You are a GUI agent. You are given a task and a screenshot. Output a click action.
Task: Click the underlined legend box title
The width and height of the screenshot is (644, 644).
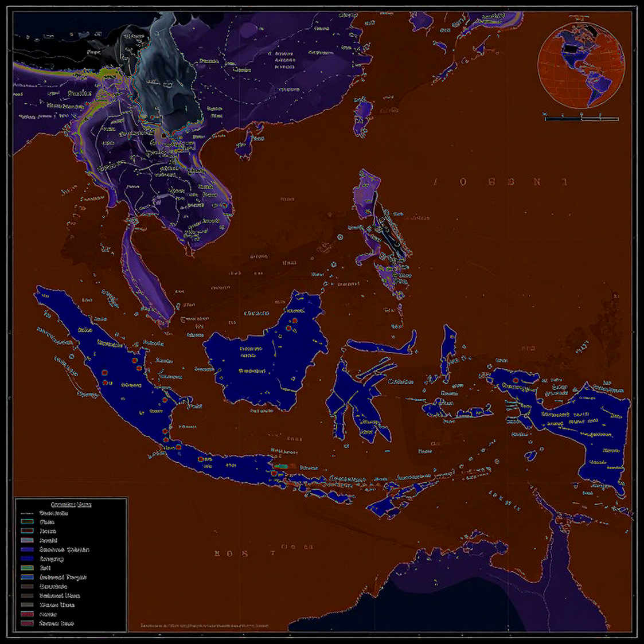tap(71, 504)
